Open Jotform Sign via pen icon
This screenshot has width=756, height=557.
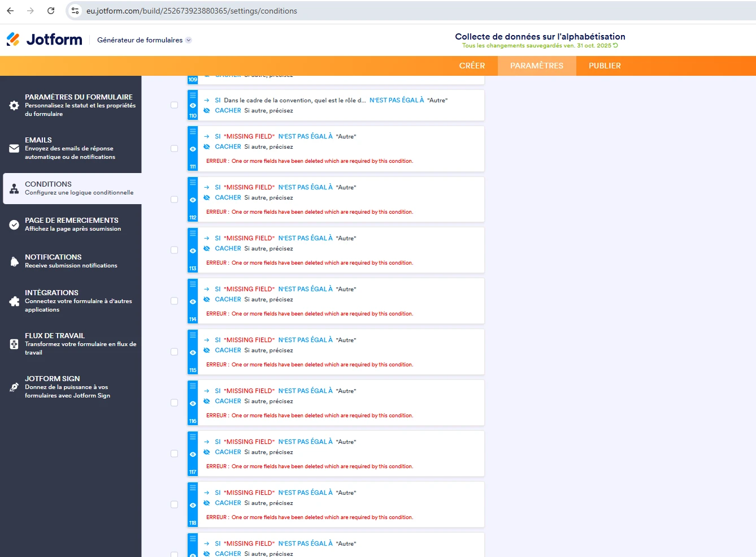14,387
